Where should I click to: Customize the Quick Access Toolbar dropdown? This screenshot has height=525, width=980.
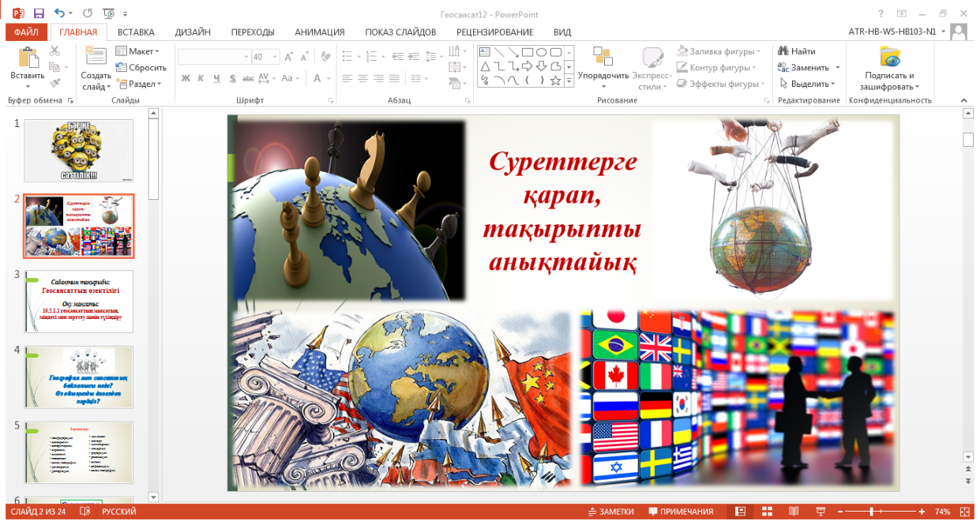pos(126,14)
